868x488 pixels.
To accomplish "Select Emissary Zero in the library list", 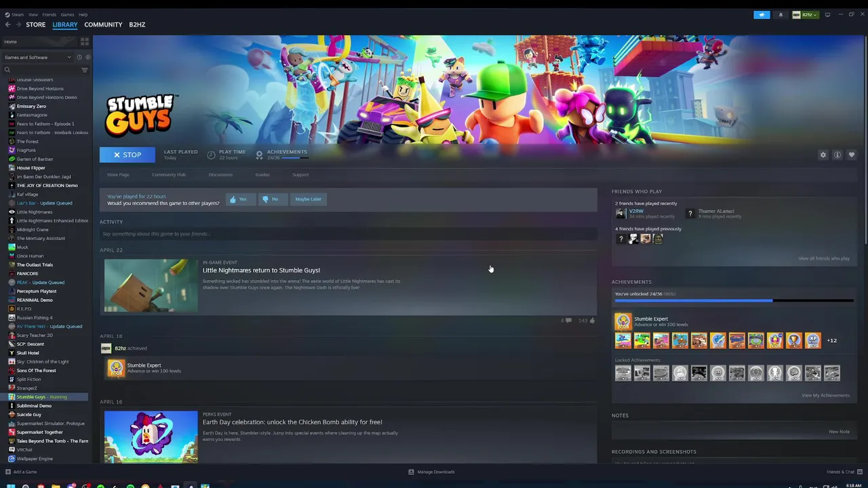I will pyautogui.click(x=31, y=106).
